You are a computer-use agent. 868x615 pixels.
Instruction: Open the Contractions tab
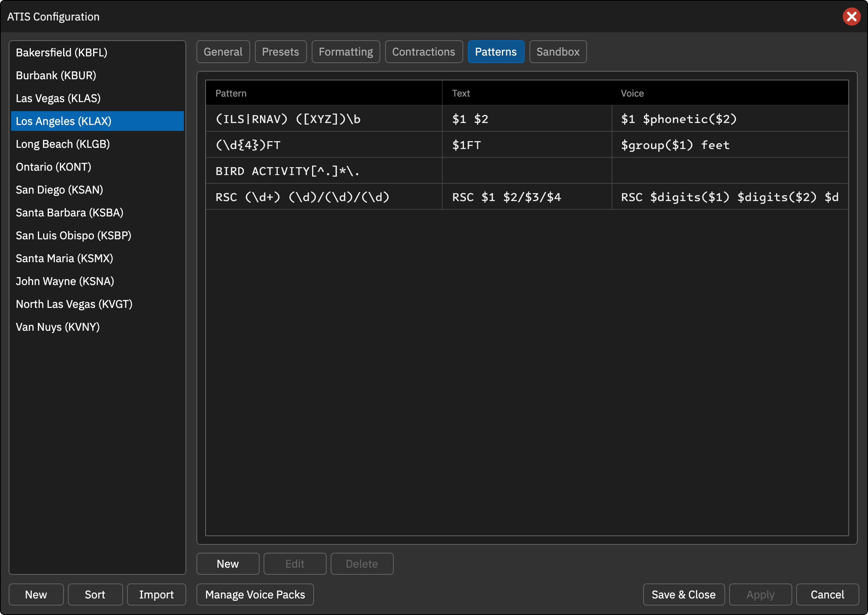[x=424, y=52]
